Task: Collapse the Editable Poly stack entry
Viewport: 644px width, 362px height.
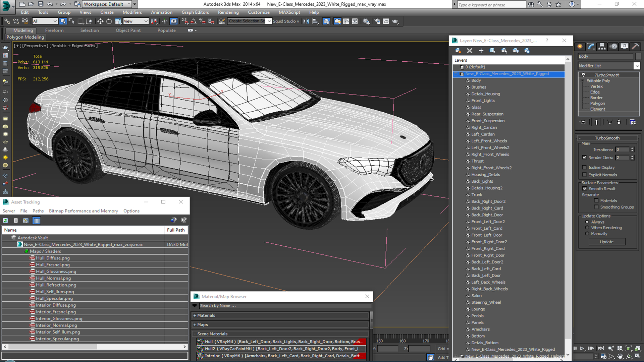Action: click(x=583, y=81)
